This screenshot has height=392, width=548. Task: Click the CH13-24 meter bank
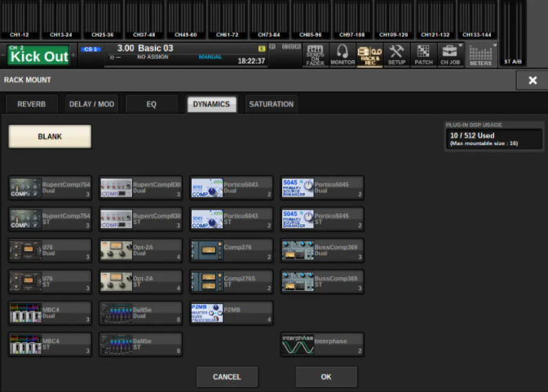[61, 20]
